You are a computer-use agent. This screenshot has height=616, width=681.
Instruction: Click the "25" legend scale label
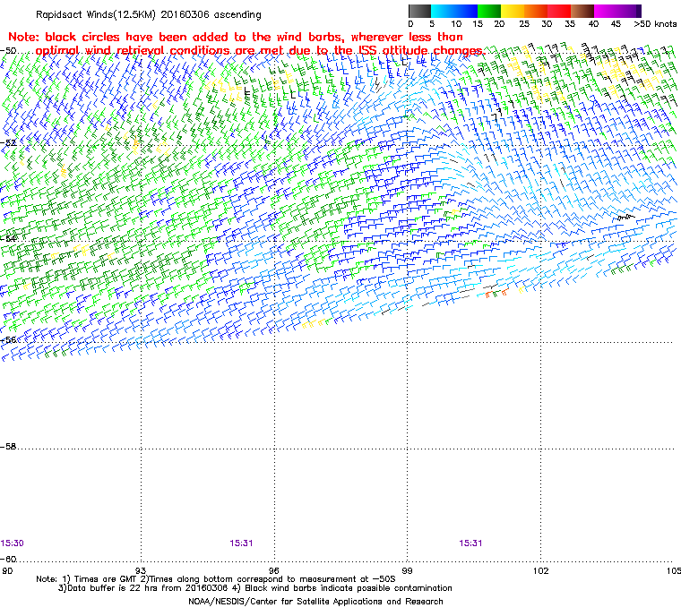[x=524, y=24]
